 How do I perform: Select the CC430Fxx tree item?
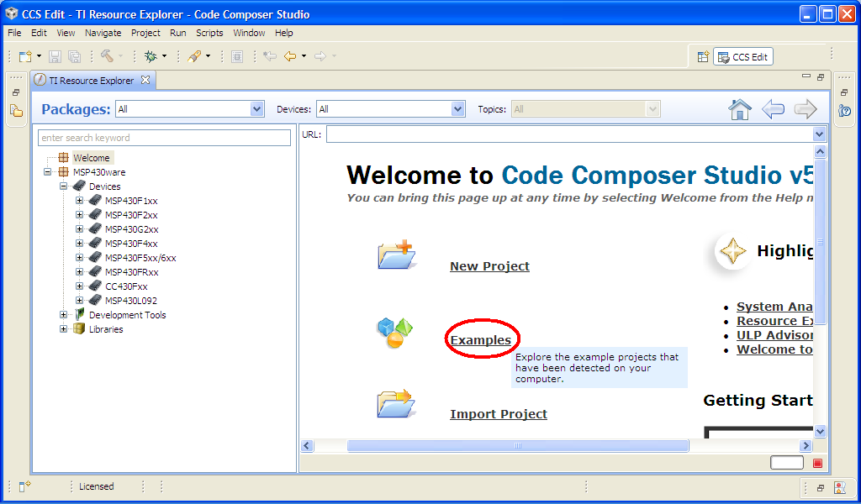click(126, 286)
